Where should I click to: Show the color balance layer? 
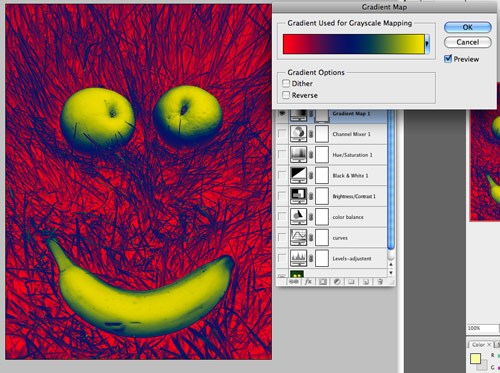282,217
